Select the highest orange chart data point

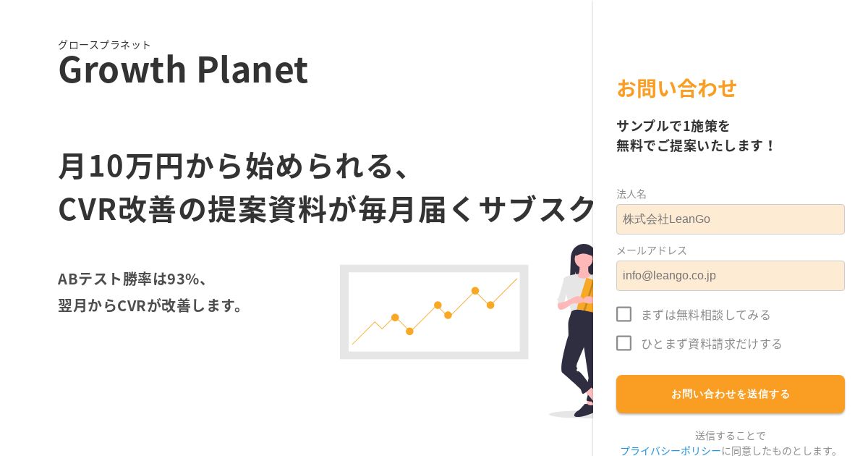pyautogui.click(x=475, y=291)
